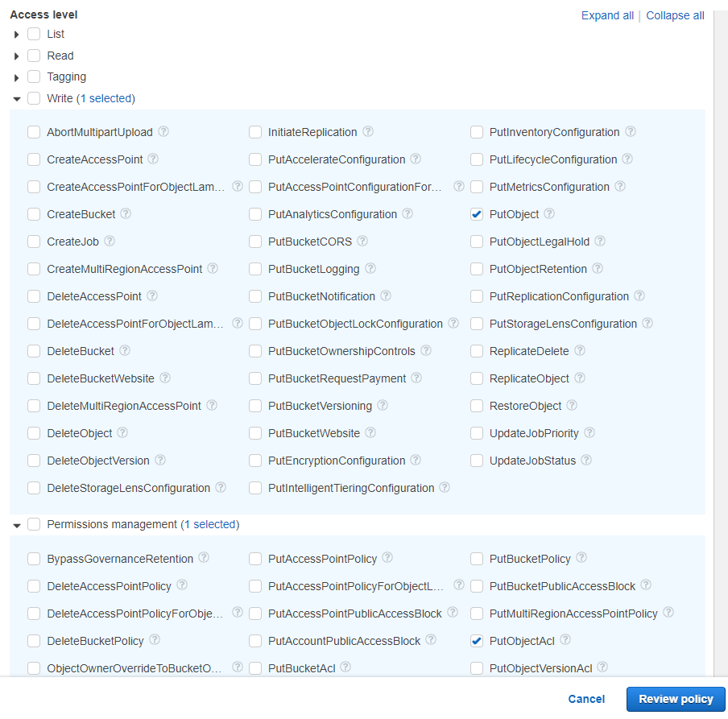Open help icon for PutObjectAcl

point(565,640)
